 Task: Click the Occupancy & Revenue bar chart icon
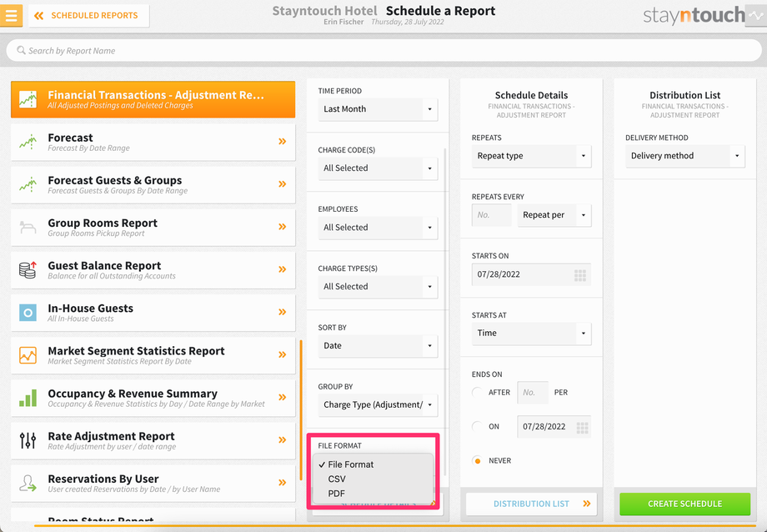pos(28,398)
